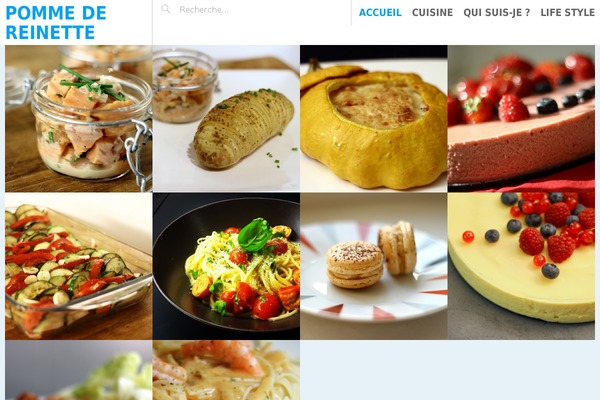Image resolution: width=600 pixels, height=400 pixels.
Task: Select the zucchini and pepper tian dish
Action: pyautogui.click(x=78, y=266)
